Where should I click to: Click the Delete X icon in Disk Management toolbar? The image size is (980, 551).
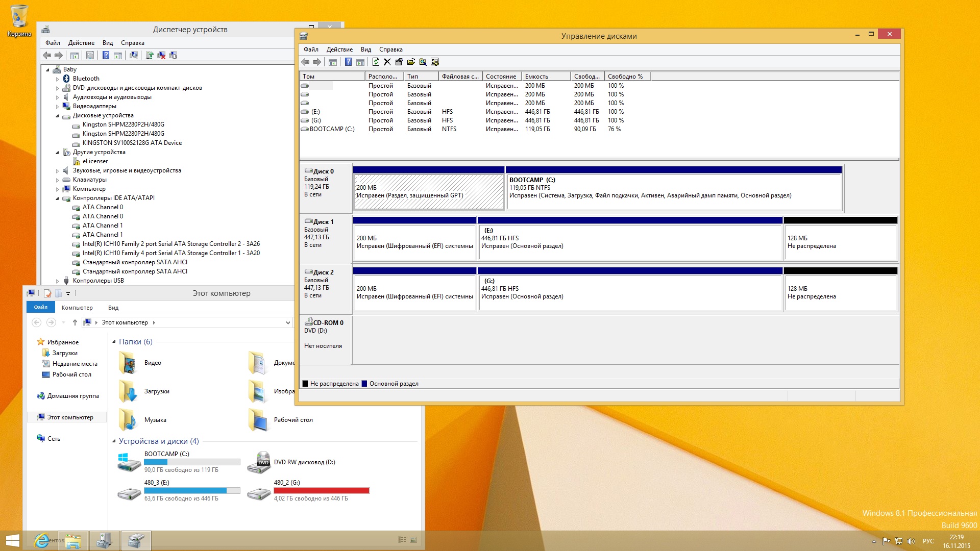point(387,62)
